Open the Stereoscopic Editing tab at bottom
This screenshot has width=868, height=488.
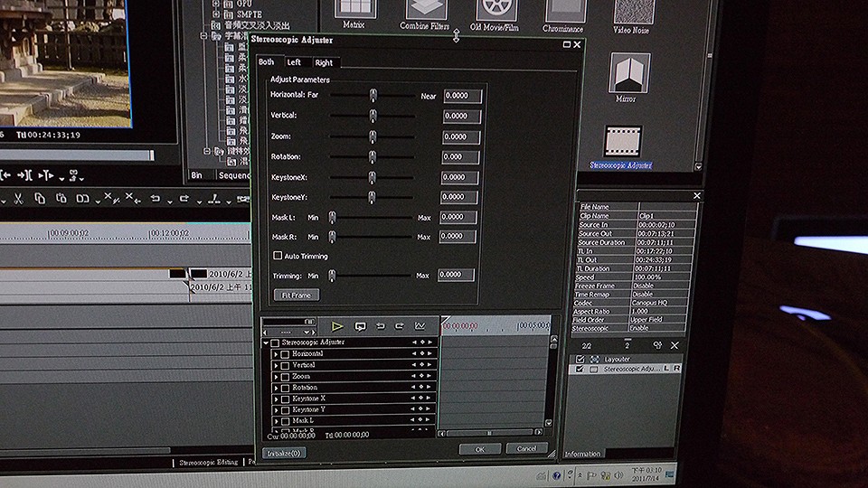pyautogui.click(x=209, y=462)
